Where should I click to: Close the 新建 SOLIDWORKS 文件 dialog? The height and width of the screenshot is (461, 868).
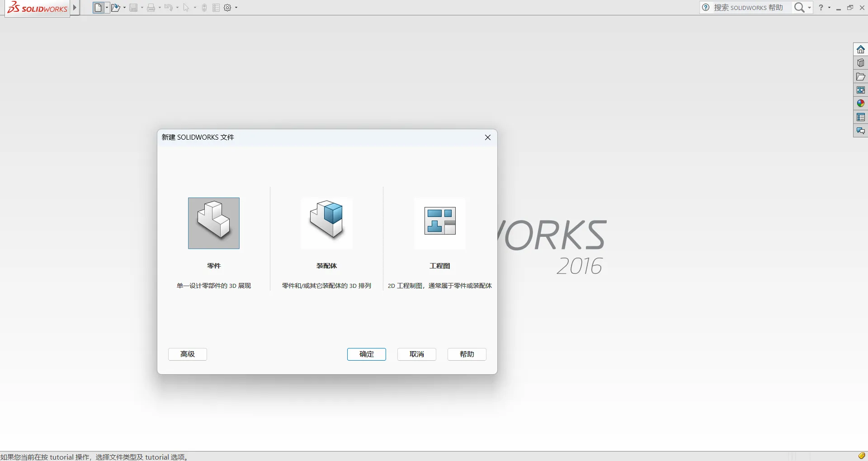[x=488, y=137]
